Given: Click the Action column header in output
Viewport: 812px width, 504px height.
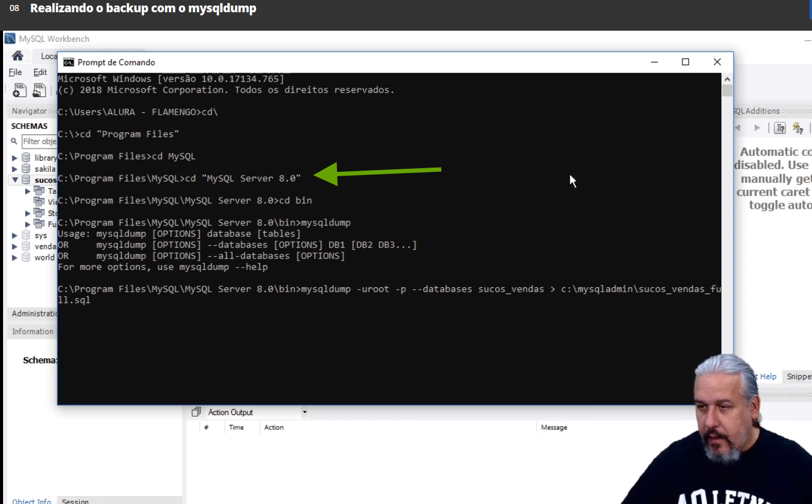Looking at the screenshot, I should (274, 427).
